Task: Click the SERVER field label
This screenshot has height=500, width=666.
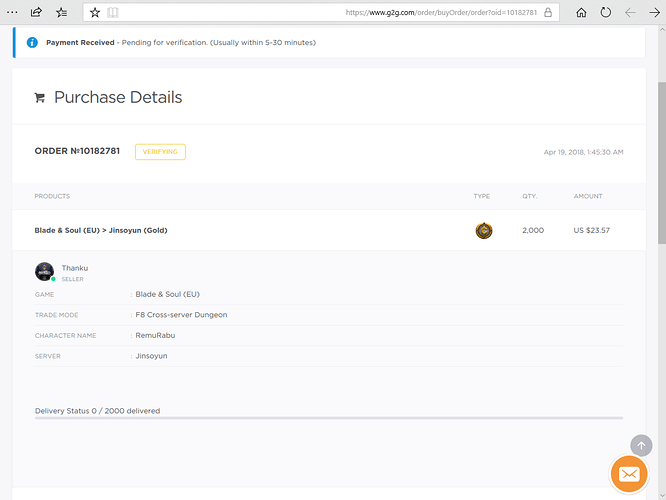Action: (x=48, y=356)
